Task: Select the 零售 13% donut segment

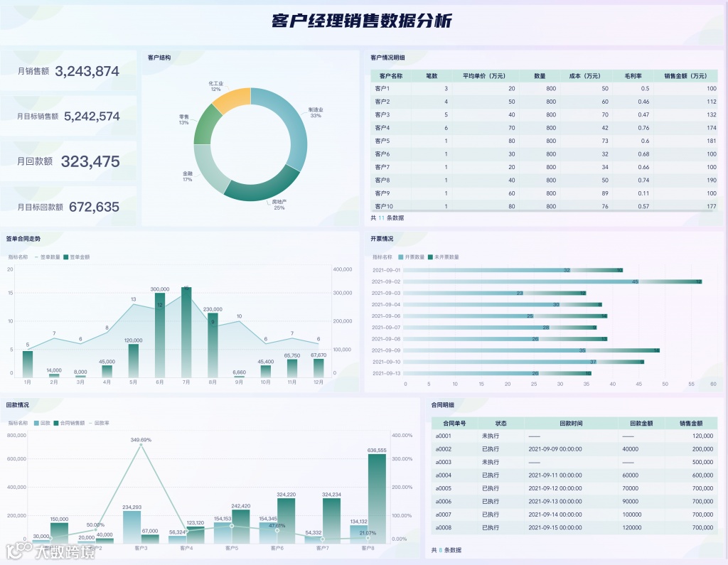Action: pos(205,125)
